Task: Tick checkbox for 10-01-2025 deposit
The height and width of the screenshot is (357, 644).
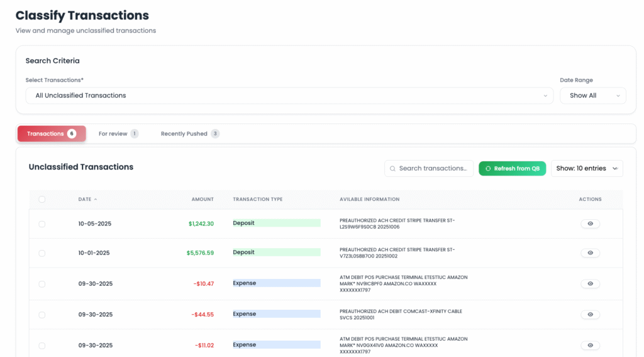Action: 42,253
